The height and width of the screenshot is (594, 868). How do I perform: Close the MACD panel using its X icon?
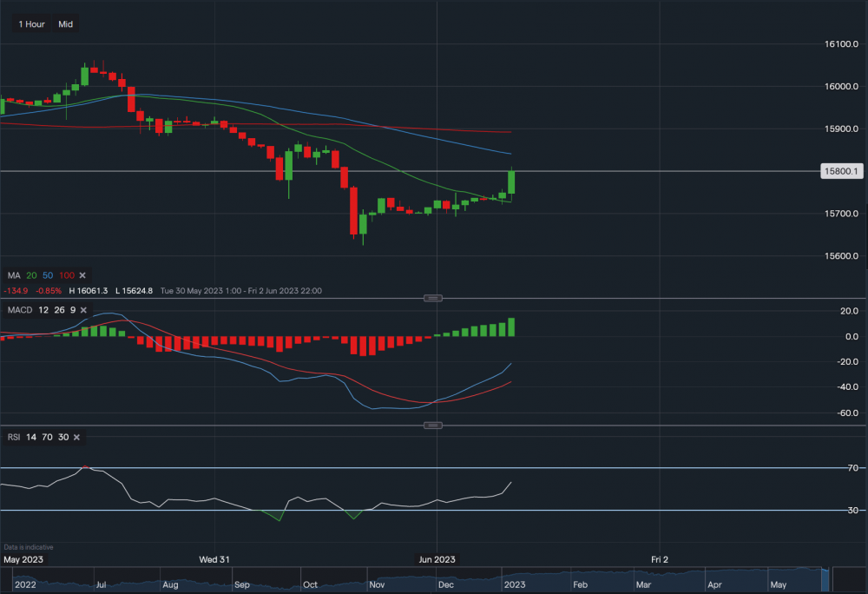pos(82,310)
